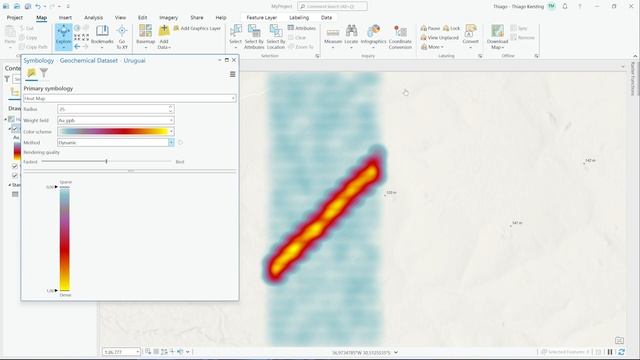
Task: Activate the Explore navigation tool
Action: [x=64, y=36]
